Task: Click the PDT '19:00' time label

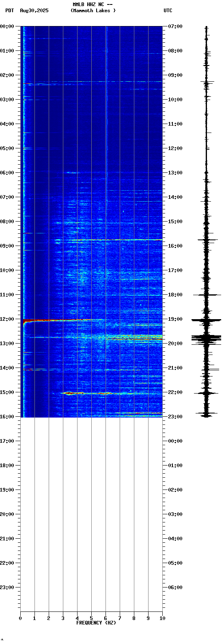Action: coord(7,490)
